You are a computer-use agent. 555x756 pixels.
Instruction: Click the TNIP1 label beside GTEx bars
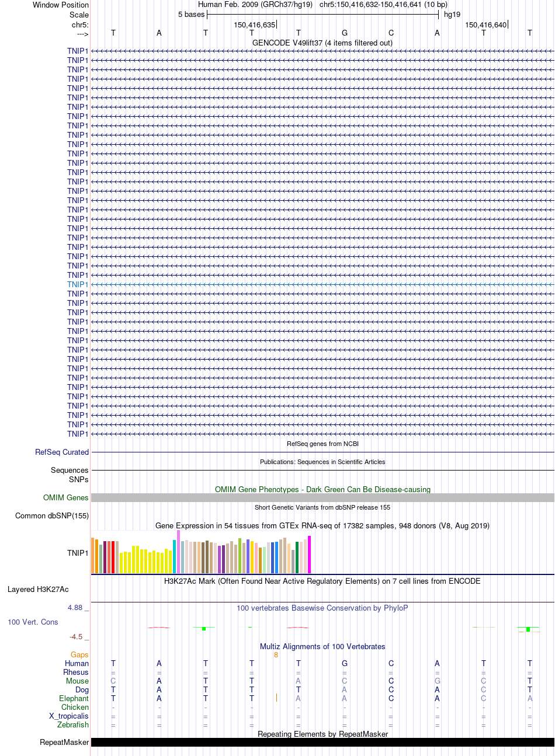pos(78,553)
